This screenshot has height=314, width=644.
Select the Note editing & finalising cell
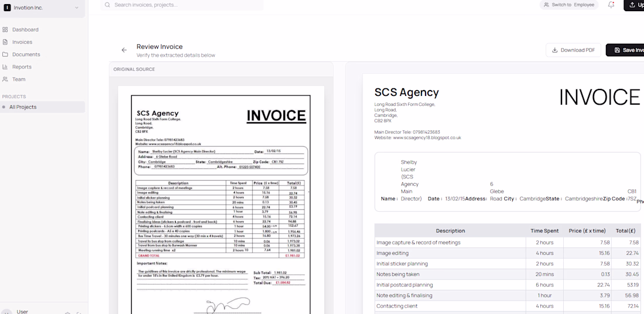point(450,295)
